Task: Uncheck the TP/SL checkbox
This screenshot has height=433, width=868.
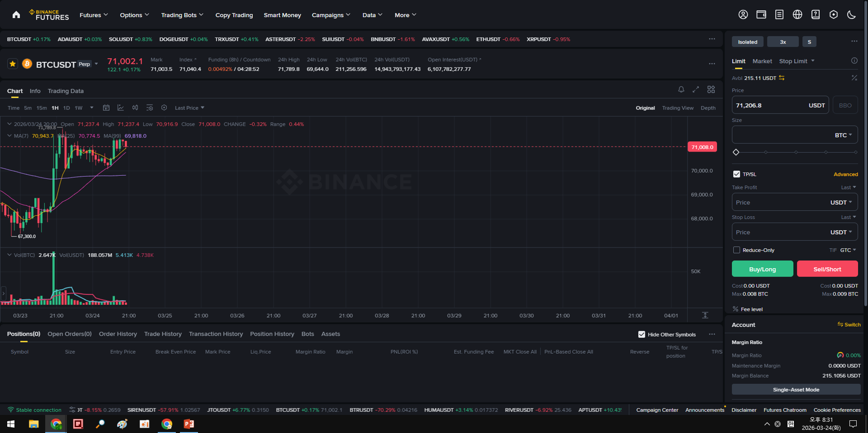Action: click(736, 174)
